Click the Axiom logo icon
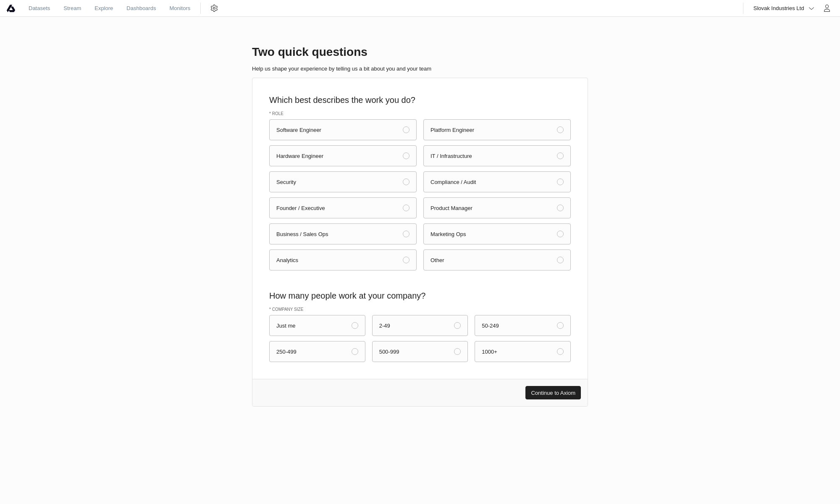This screenshot has height=504, width=840. pyautogui.click(x=11, y=8)
